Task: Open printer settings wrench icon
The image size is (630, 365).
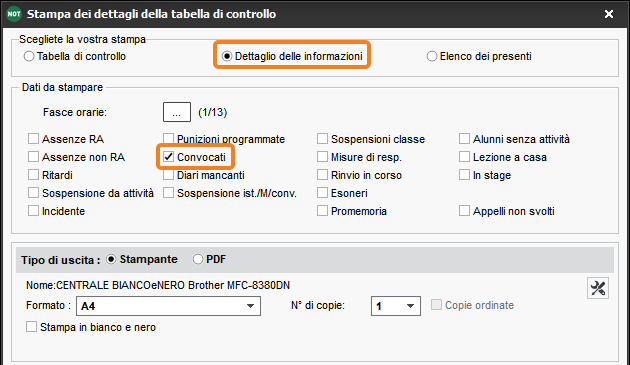Action: 598,288
